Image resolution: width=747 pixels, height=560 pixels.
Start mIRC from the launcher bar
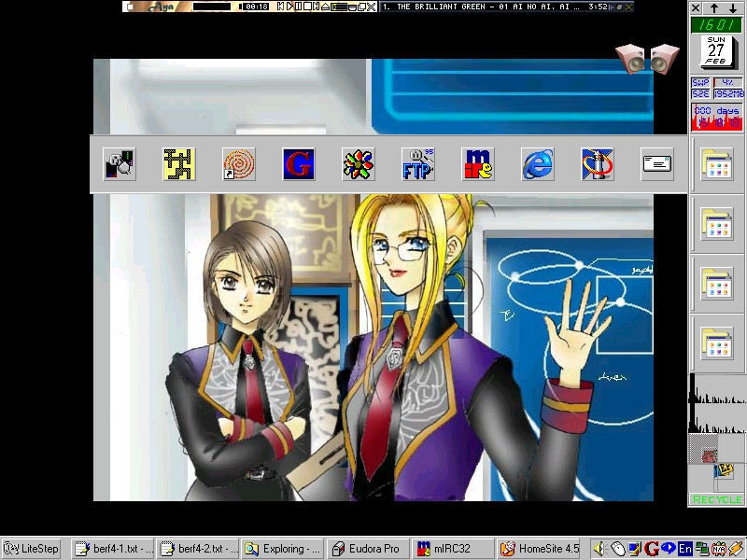[x=478, y=164]
